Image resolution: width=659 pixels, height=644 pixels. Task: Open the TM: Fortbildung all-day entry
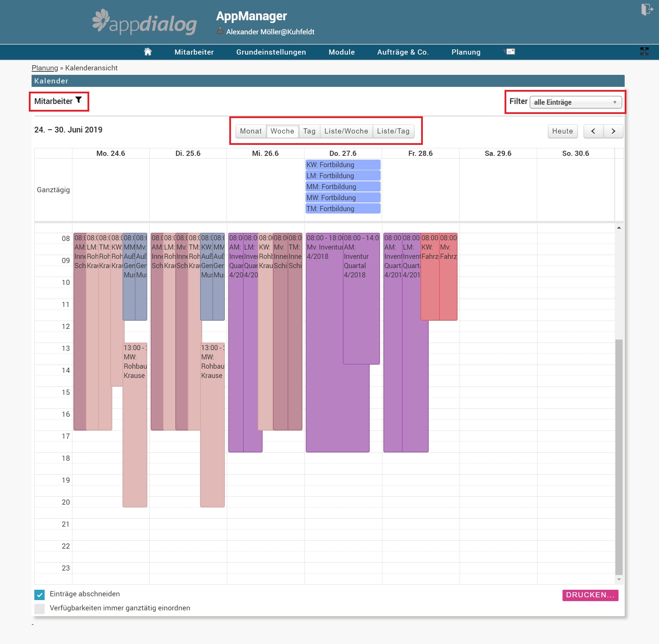[x=343, y=209]
